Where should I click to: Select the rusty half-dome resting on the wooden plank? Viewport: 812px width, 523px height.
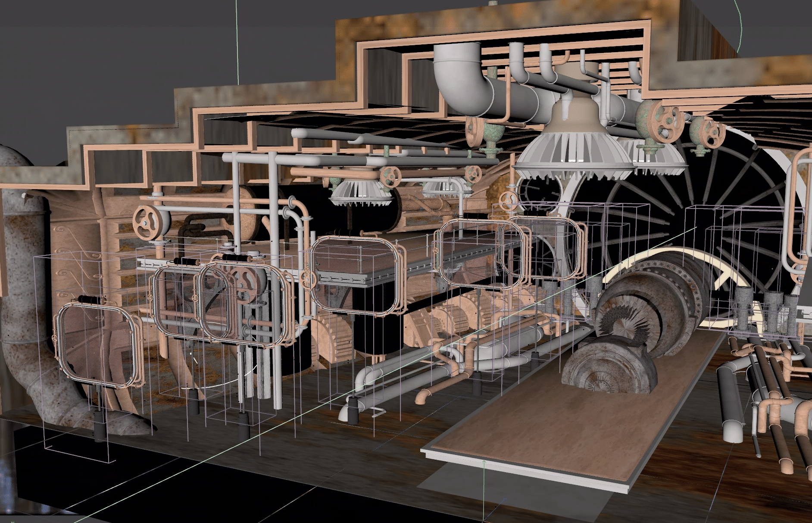(x=609, y=365)
